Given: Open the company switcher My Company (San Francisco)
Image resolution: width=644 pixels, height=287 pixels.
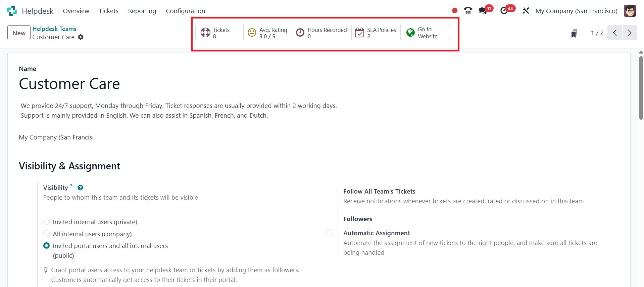Looking at the screenshot, I should (x=576, y=11).
